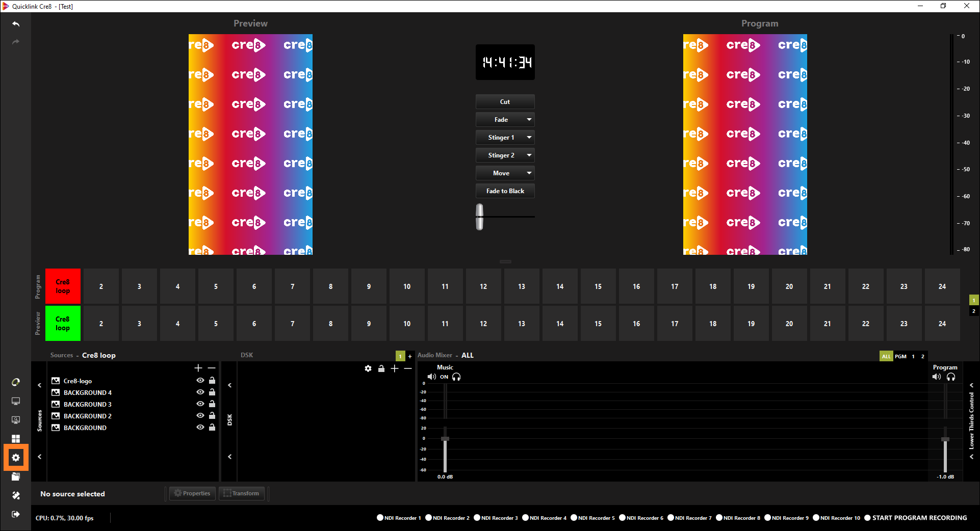980x531 pixels.
Task: Hide the BACKGROUND 4 source
Action: (200, 392)
